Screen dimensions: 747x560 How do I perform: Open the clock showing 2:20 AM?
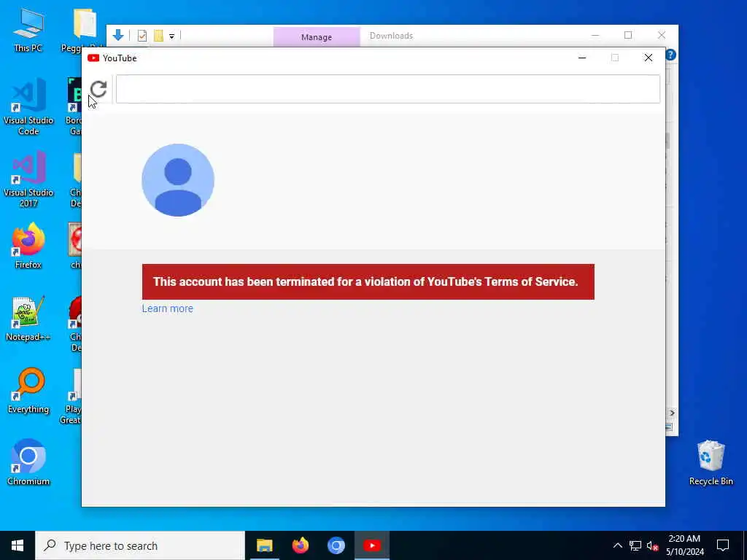[684, 545]
